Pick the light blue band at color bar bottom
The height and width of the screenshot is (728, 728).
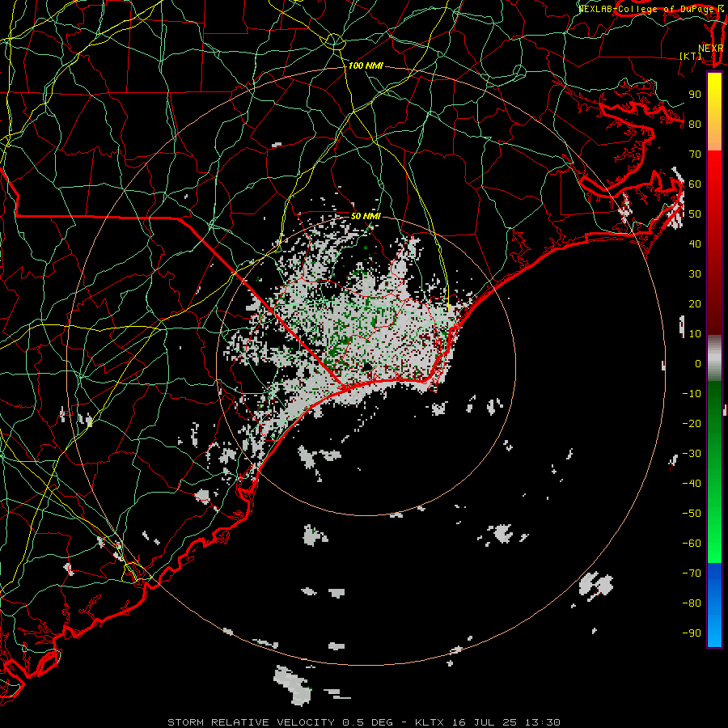click(714, 629)
